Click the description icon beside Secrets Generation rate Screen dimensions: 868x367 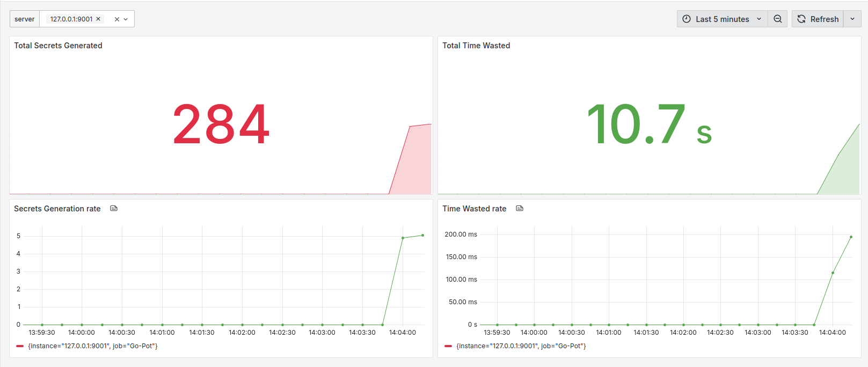pyautogui.click(x=114, y=208)
